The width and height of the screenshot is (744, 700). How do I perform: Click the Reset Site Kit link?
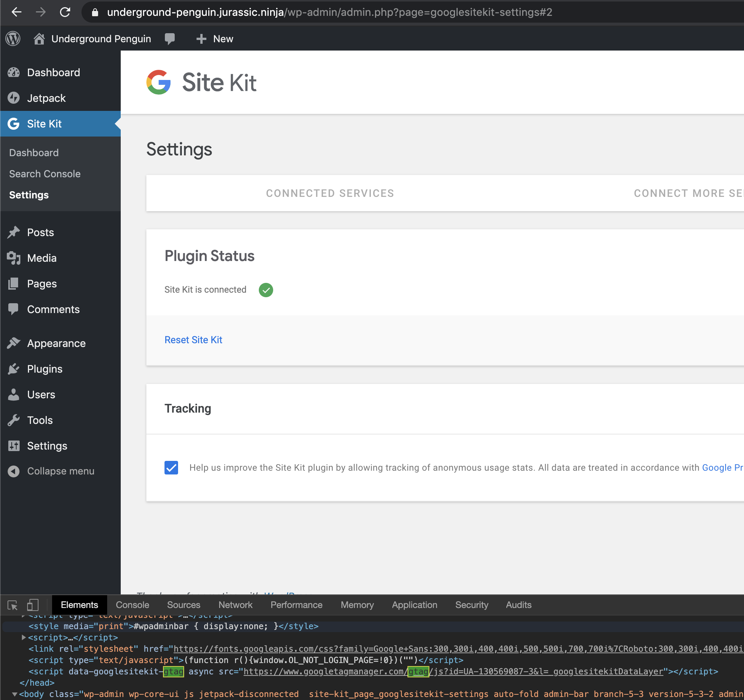pos(193,340)
